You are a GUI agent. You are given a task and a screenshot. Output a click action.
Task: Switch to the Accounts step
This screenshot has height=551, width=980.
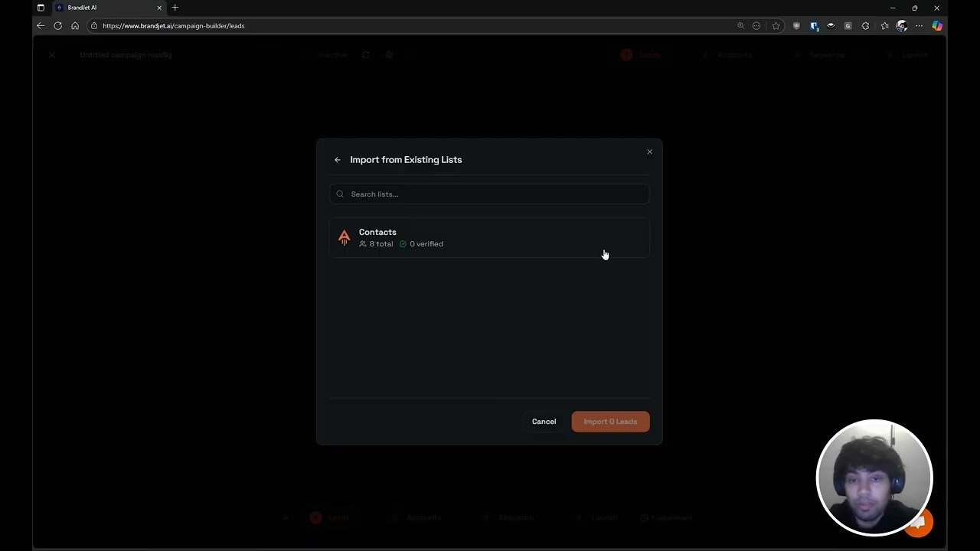[735, 54]
